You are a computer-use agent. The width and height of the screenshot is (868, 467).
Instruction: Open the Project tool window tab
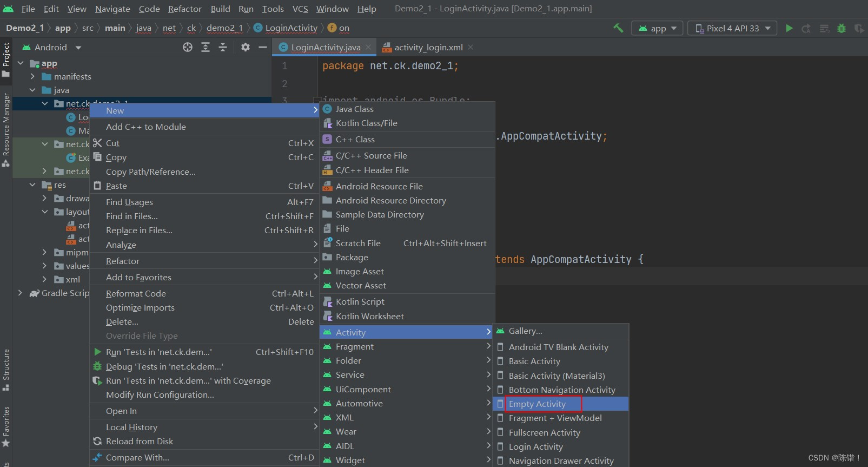click(x=6, y=60)
